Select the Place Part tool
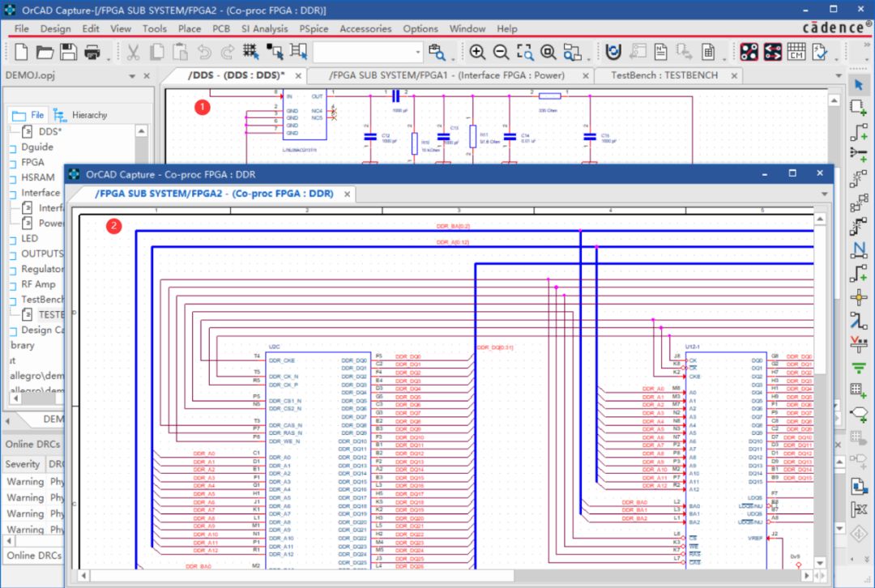Screen dimensions: 875x588 859,108
